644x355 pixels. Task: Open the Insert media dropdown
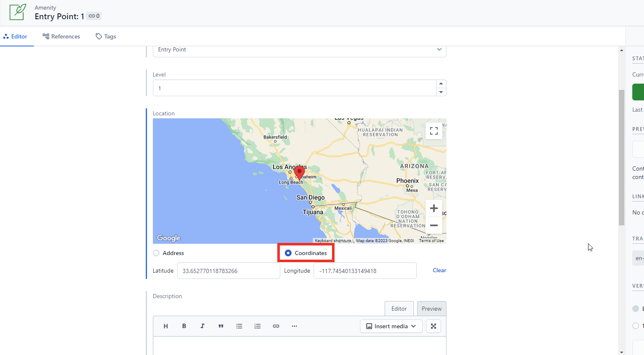pos(390,326)
